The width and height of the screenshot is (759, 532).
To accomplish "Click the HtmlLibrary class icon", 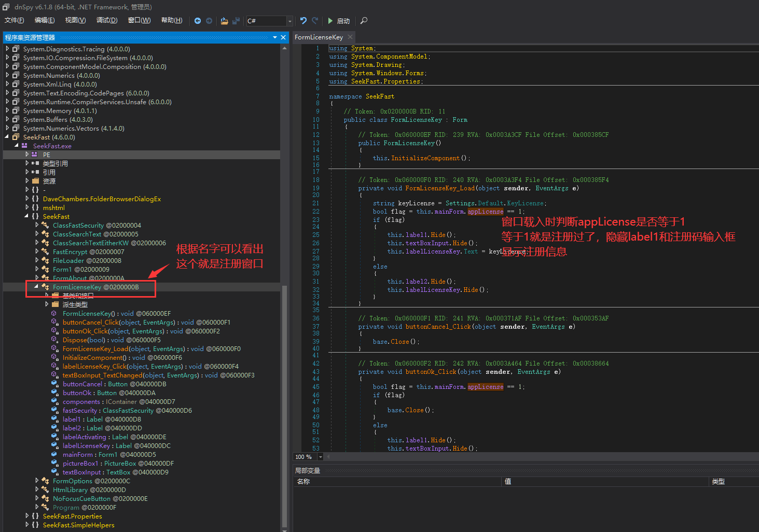I will (x=45, y=489).
